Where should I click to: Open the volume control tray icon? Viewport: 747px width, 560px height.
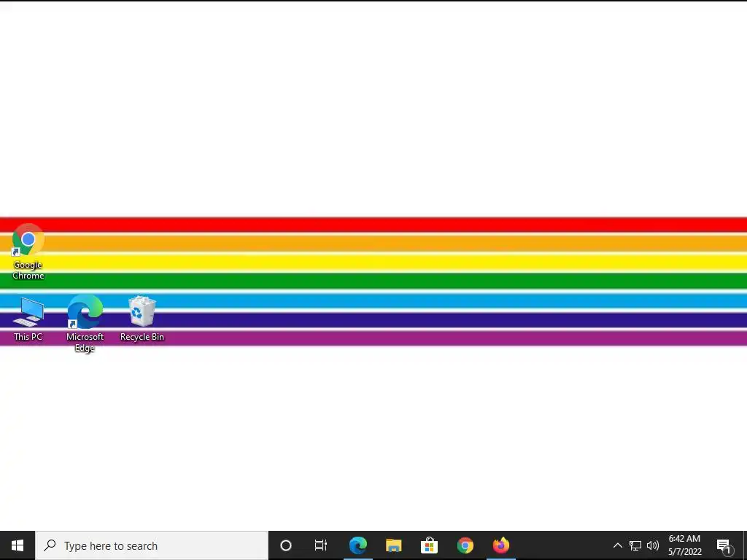click(653, 545)
